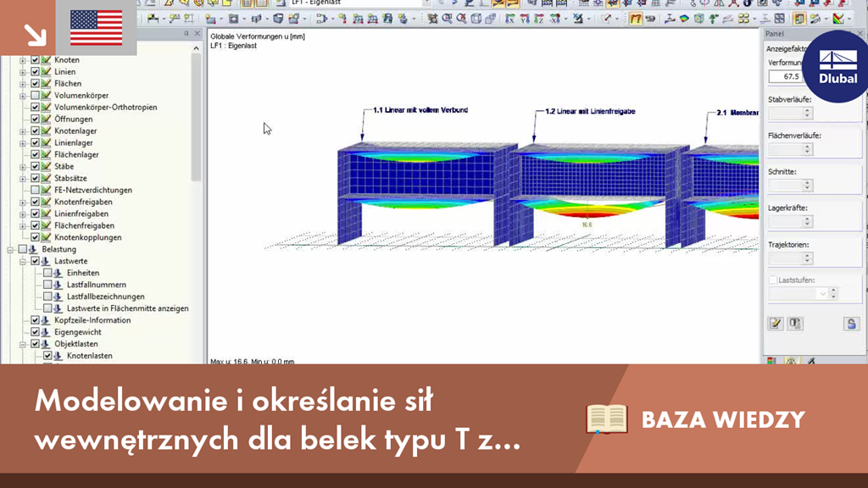Click the edit pencil icon in the Panel

coord(776,322)
